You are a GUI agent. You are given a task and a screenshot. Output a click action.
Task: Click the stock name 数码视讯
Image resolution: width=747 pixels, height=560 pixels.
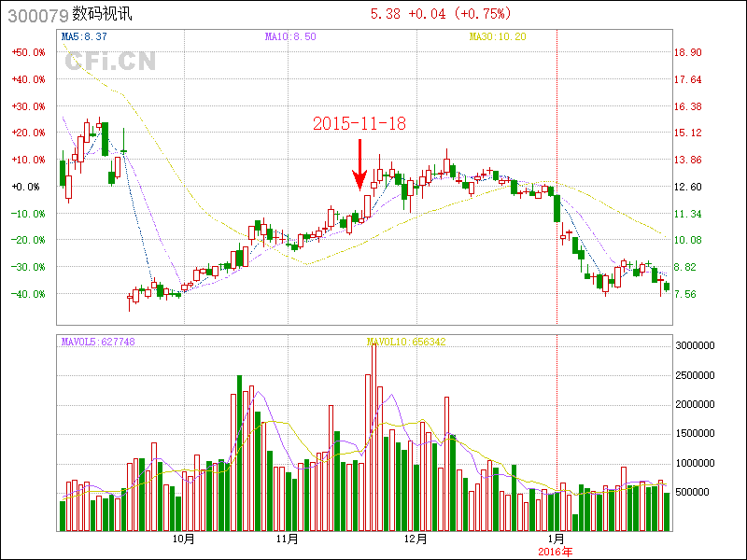coord(104,14)
